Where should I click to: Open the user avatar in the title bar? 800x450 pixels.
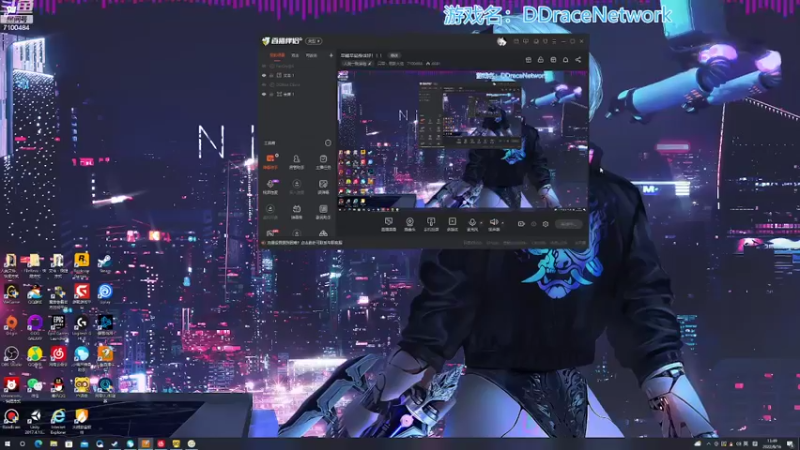pos(502,41)
